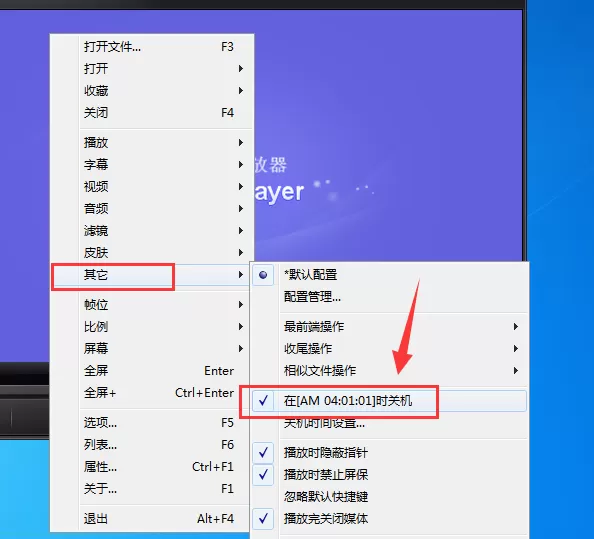Toggle 播放完关闭媒体 option
The image size is (594, 539).
pyautogui.click(x=389, y=518)
